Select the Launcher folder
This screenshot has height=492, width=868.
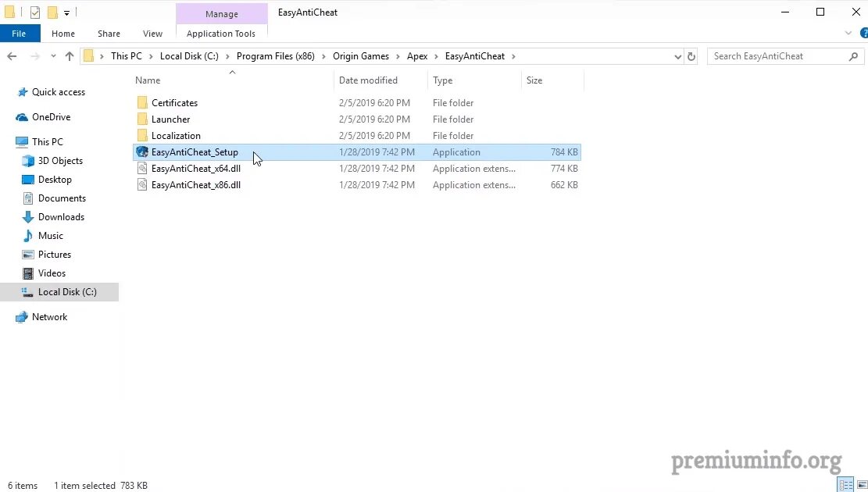pyautogui.click(x=170, y=119)
